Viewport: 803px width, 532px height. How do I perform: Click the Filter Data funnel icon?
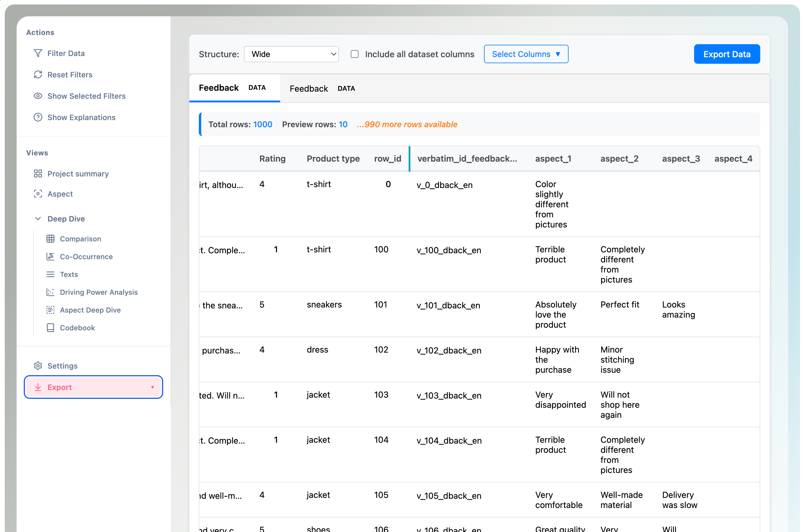38,53
